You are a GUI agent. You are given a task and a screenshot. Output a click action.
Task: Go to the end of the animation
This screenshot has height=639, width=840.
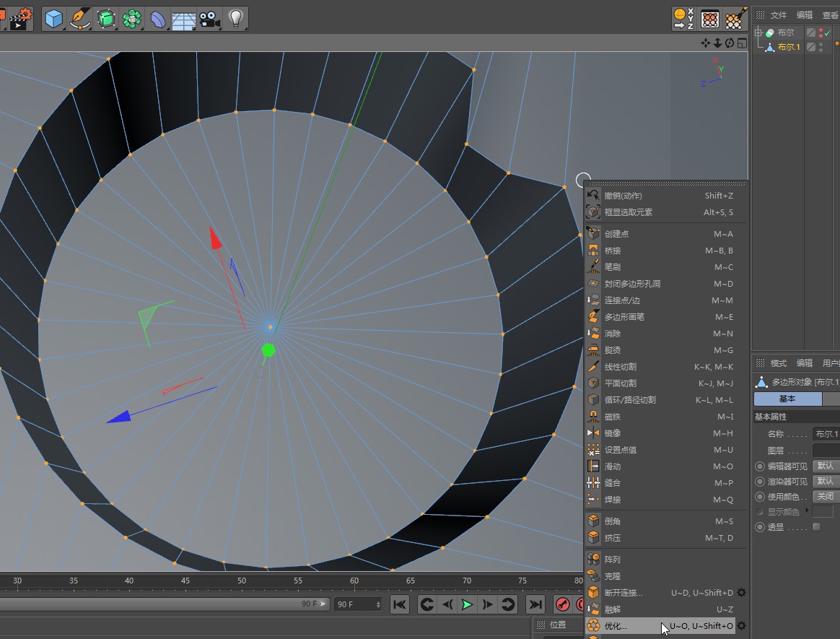click(535, 604)
